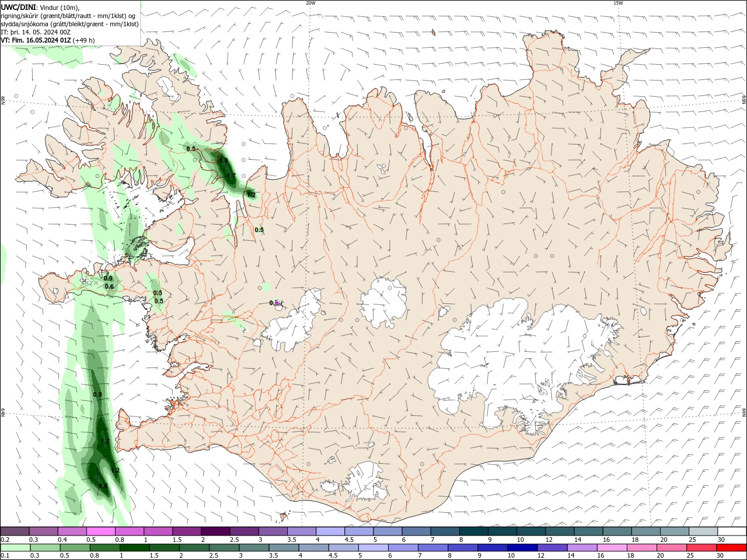The image size is (747, 560).
Task: Pick the upper legend swatch between 6 and 7
Action: point(416,531)
